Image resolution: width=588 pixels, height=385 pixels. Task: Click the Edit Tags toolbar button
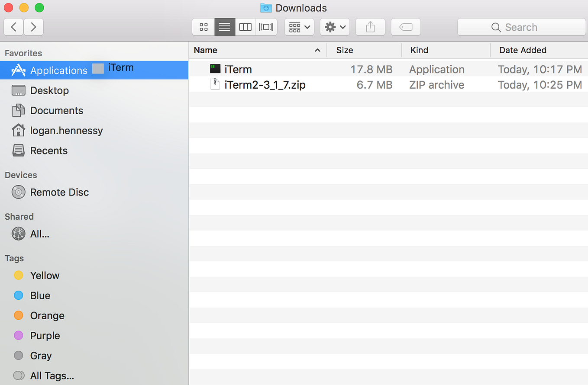(x=406, y=27)
